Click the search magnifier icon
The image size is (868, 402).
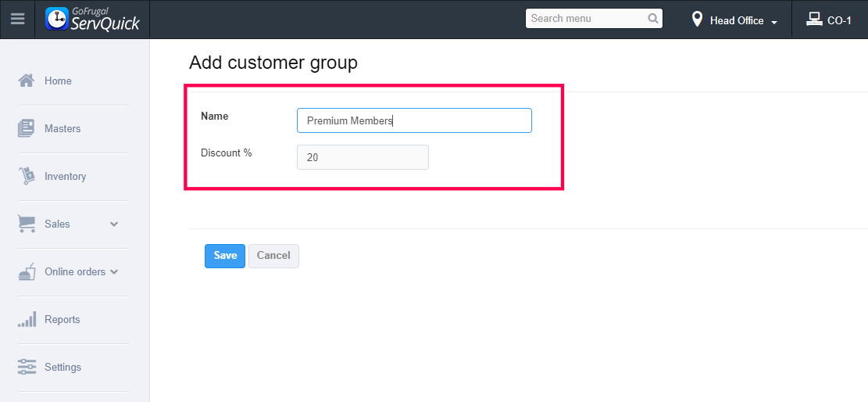(653, 19)
